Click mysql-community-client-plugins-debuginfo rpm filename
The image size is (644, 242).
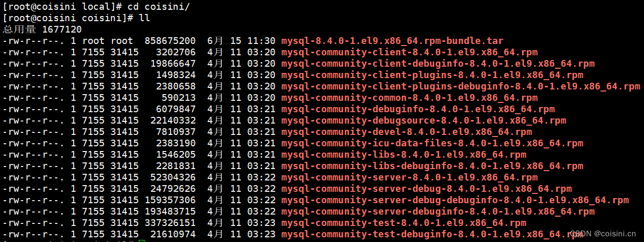tap(461, 86)
